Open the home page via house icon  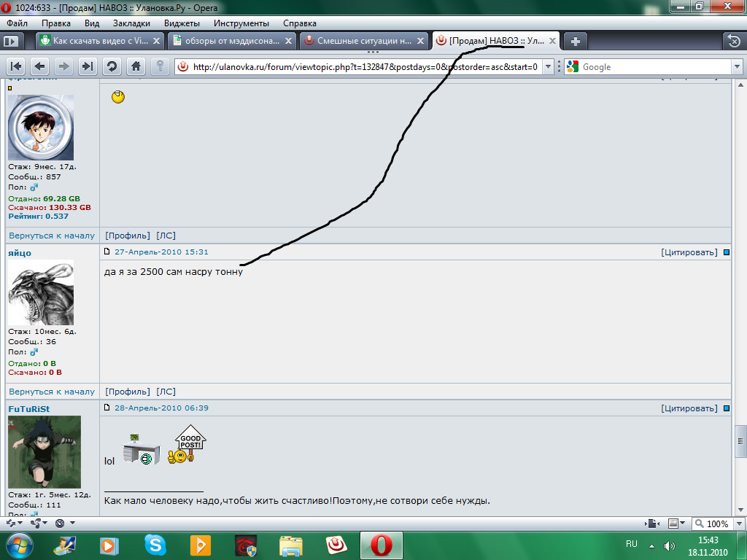click(x=136, y=66)
